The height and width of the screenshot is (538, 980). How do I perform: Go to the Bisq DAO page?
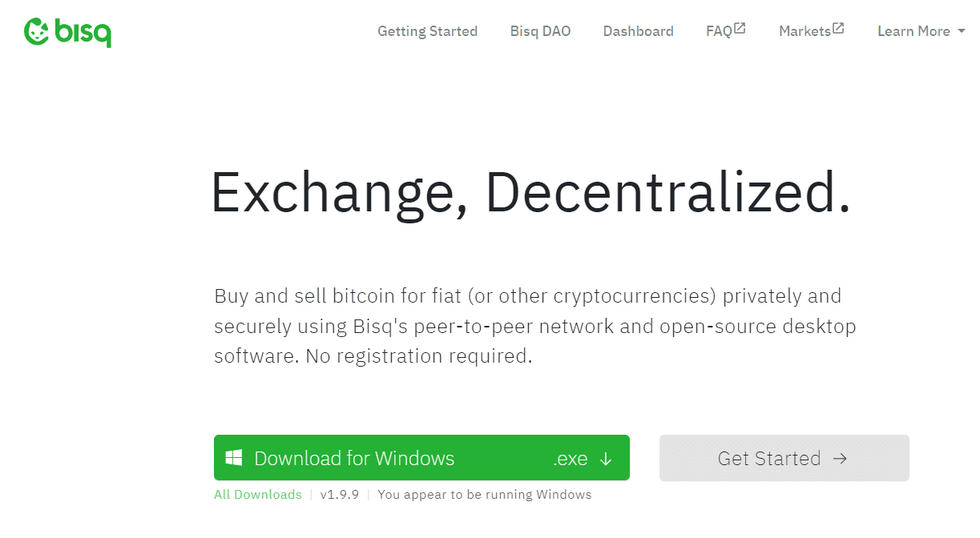[x=540, y=31]
